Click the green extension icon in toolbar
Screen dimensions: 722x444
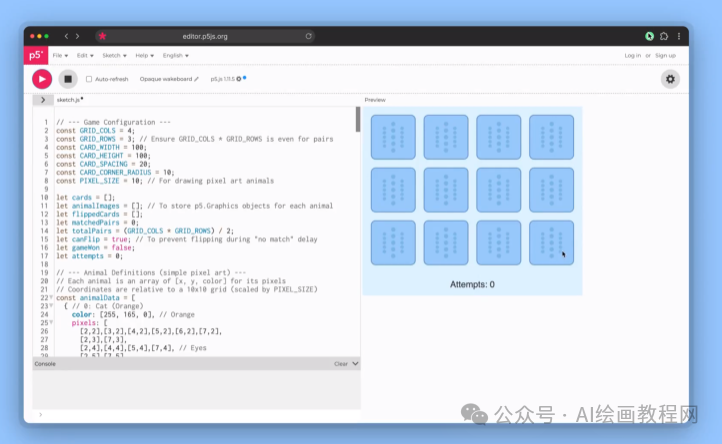pyautogui.click(x=649, y=36)
